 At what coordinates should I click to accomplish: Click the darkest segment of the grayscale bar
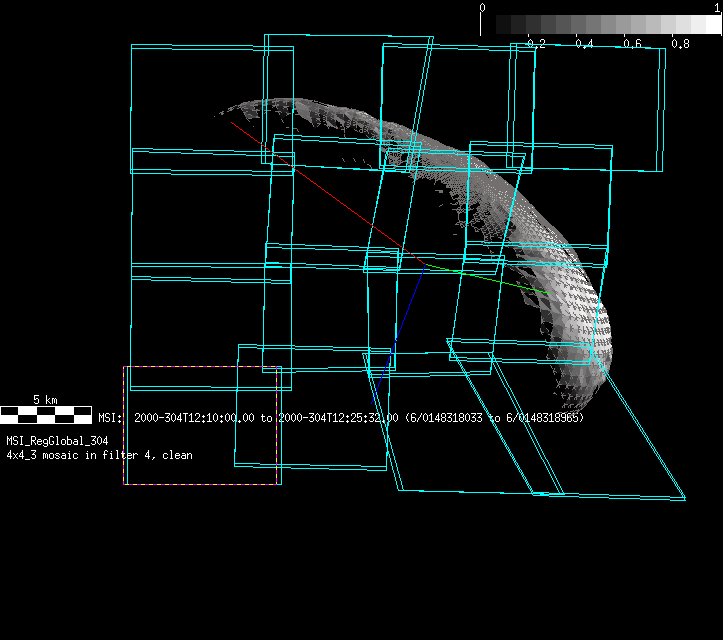pyautogui.click(x=488, y=25)
